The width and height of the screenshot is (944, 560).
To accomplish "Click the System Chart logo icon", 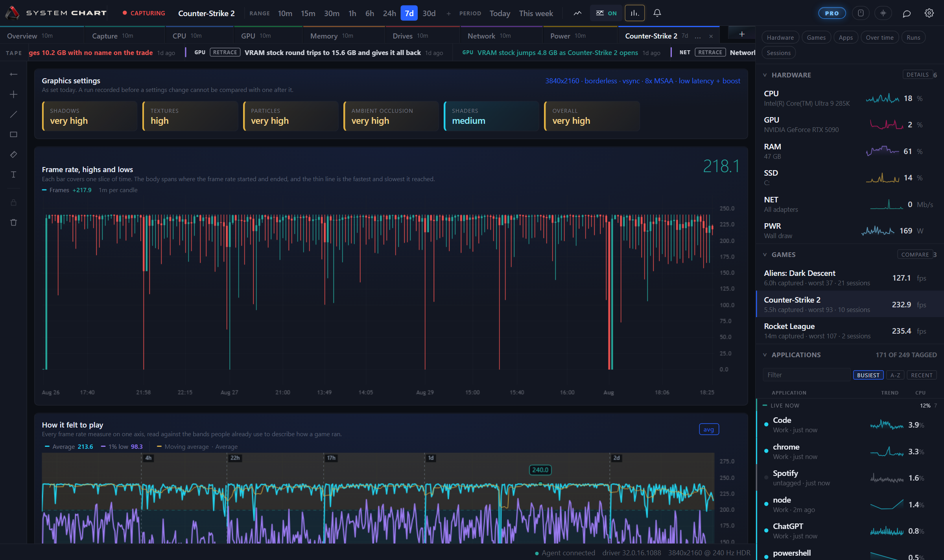I will [x=12, y=13].
